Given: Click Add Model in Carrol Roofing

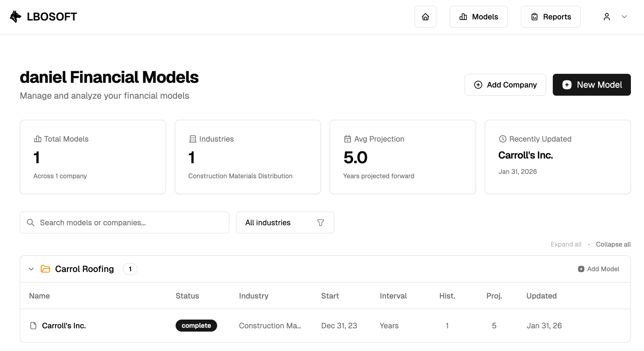Looking at the screenshot, I should point(599,269).
